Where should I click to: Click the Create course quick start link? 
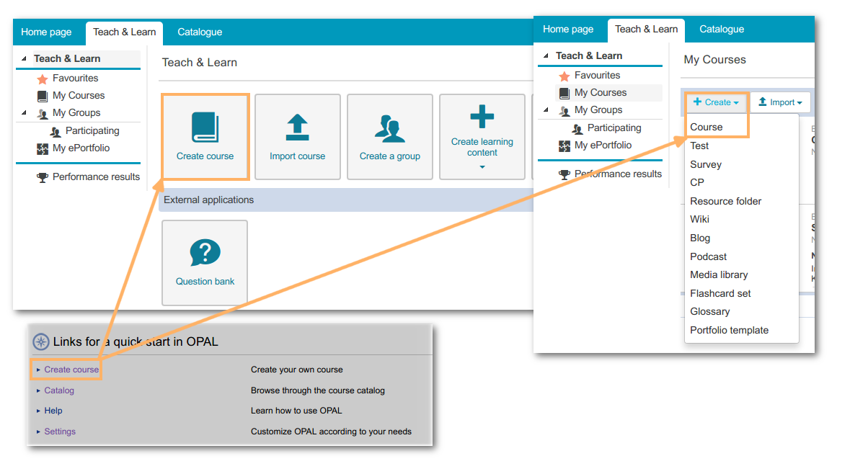click(71, 370)
